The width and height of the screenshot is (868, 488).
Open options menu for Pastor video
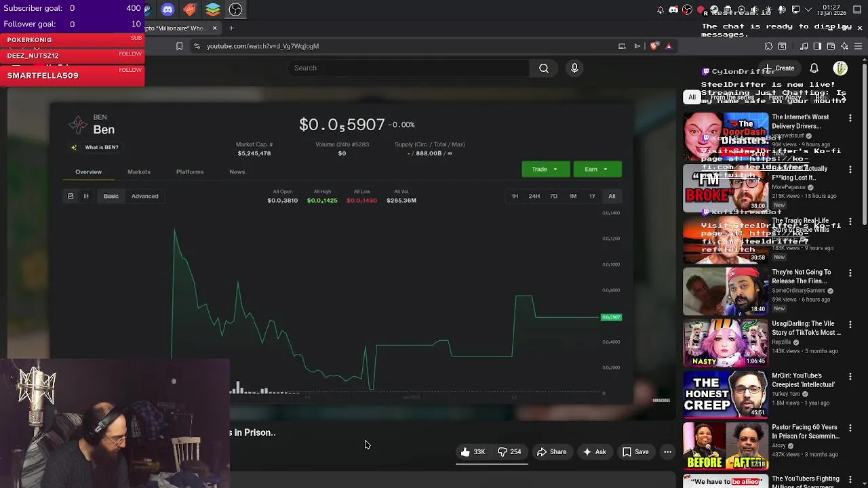pos(850,428)
